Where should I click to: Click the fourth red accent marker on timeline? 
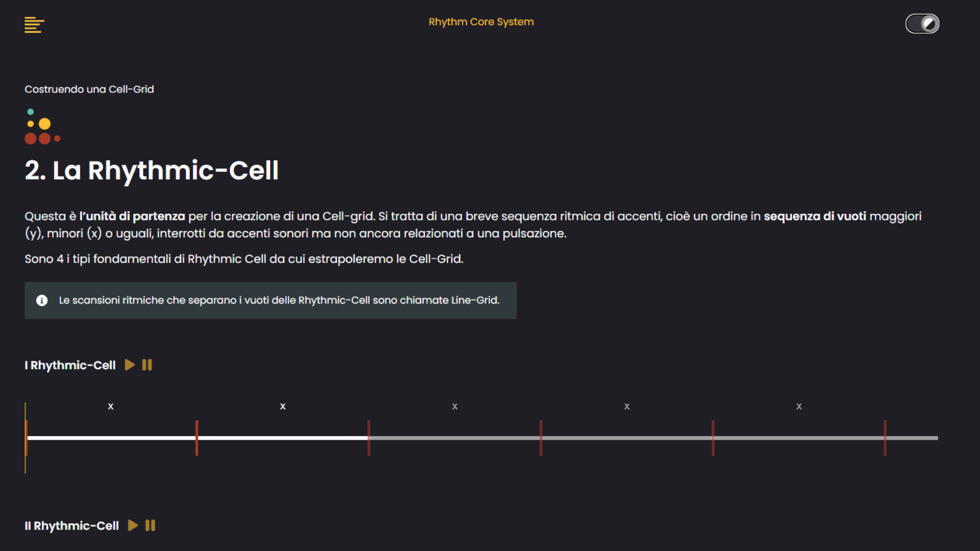click(x=541, y=438)
